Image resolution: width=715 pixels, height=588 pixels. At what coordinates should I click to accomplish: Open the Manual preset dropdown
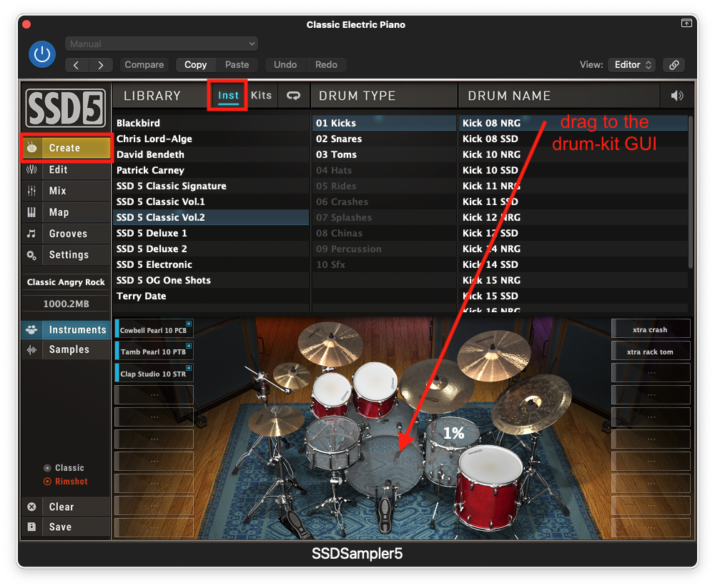click(x=161, y=44)
